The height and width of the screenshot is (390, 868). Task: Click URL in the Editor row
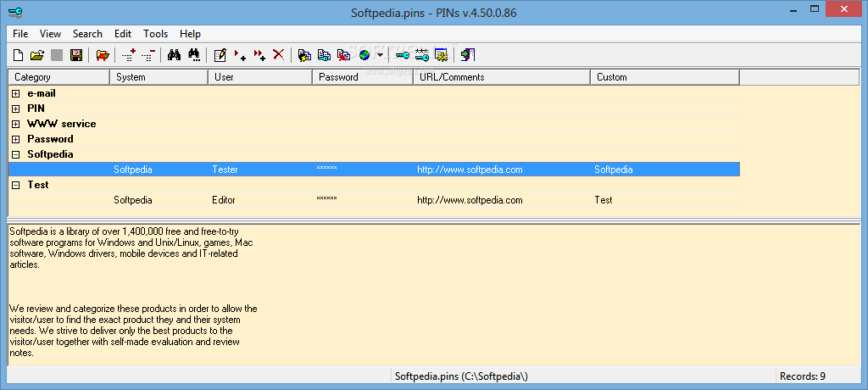click(470, 200)
